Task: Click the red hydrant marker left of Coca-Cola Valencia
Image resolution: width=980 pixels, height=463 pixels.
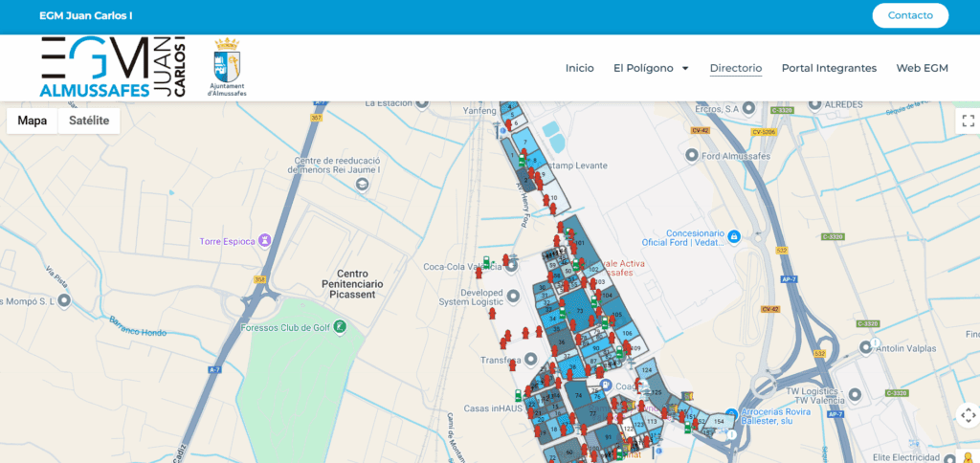Action: (479, 273)
